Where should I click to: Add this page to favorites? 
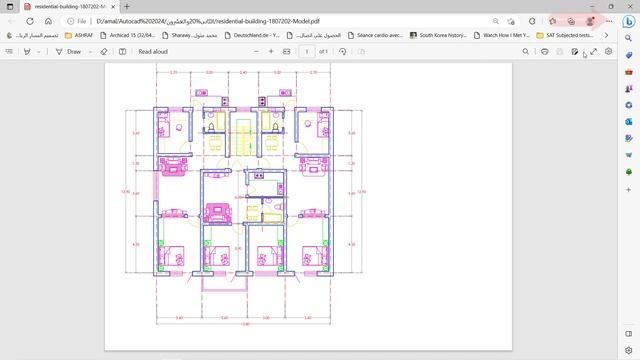511,21
